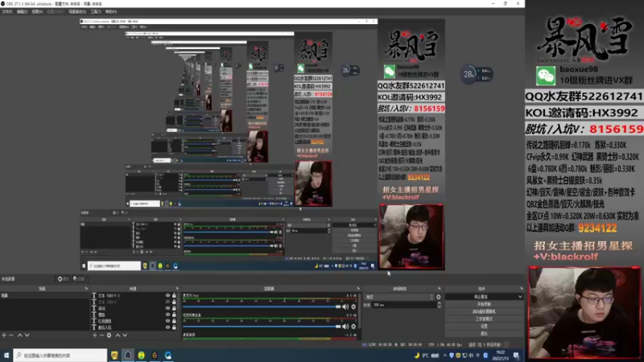Click the Windows taskbar search box
Screen dimensions: 644x362
[x=60, y=356]
